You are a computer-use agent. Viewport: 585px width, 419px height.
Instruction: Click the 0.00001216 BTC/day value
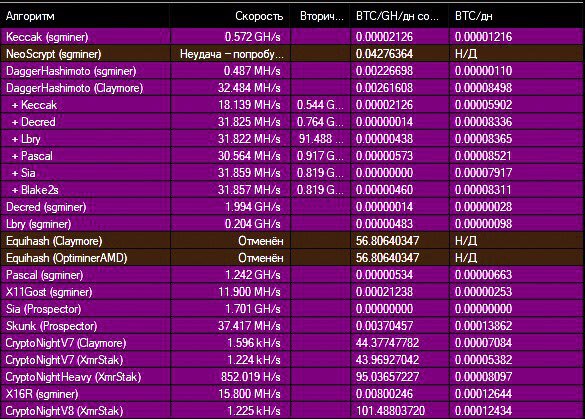[484, 37]
